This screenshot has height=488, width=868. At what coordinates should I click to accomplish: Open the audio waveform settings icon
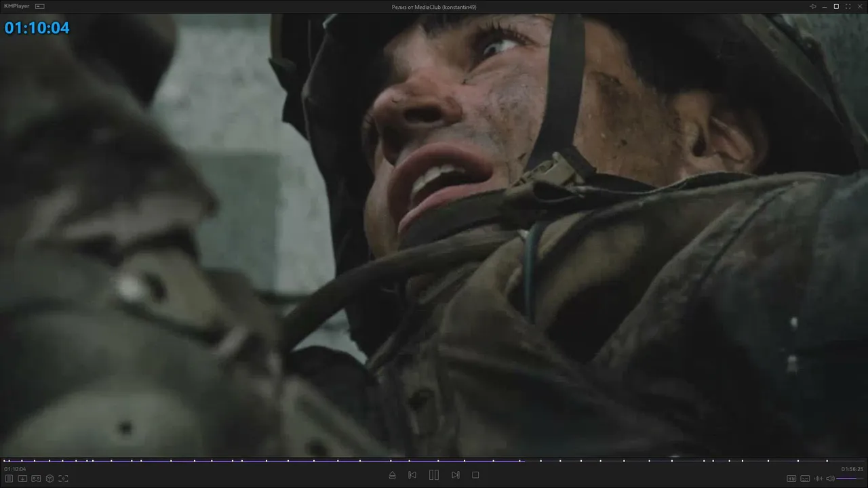coord(818,479)
